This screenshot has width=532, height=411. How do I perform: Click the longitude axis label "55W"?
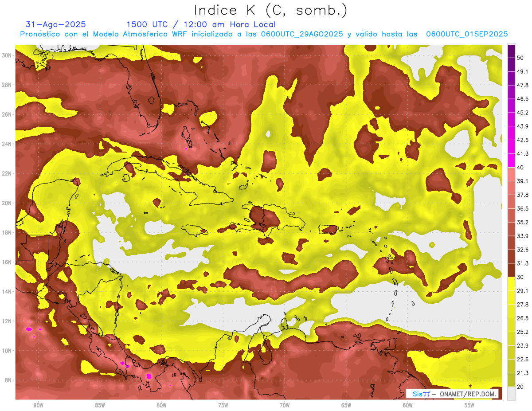coord(469,406)
